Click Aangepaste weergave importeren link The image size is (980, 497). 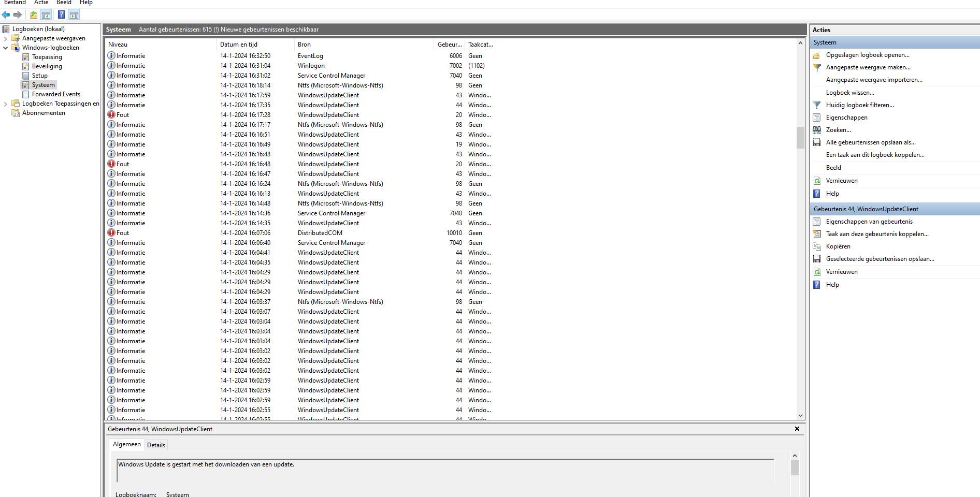[x=874, y=80]
